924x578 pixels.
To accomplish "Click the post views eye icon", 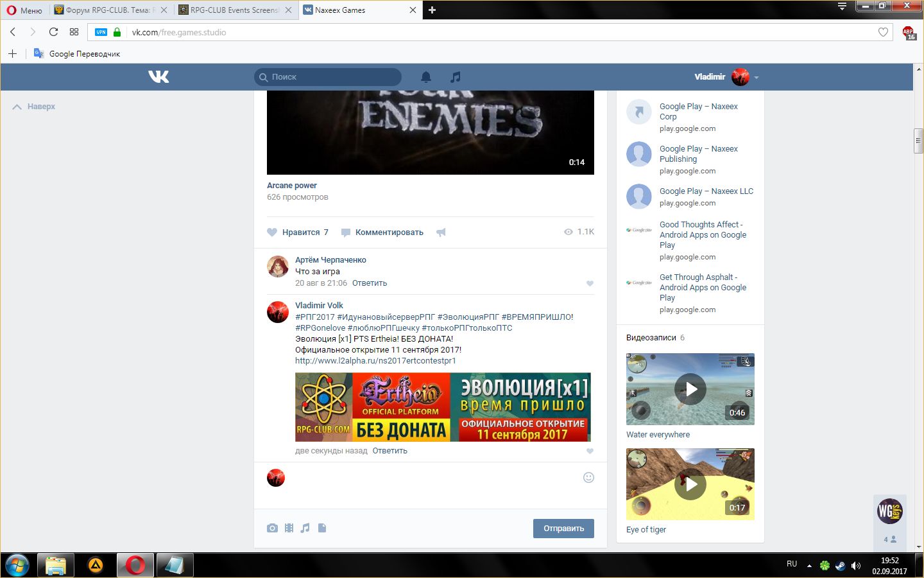I will (x=568, y=232).
